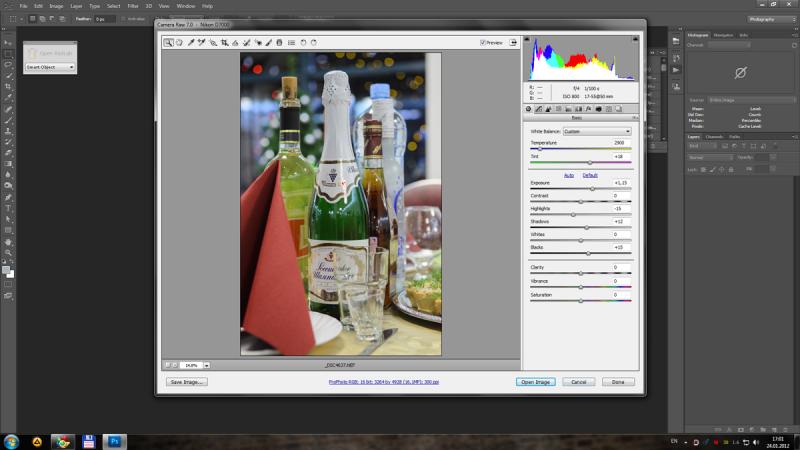
Task: Open the Window menu in Photoshop
Action: click(186, 6)
